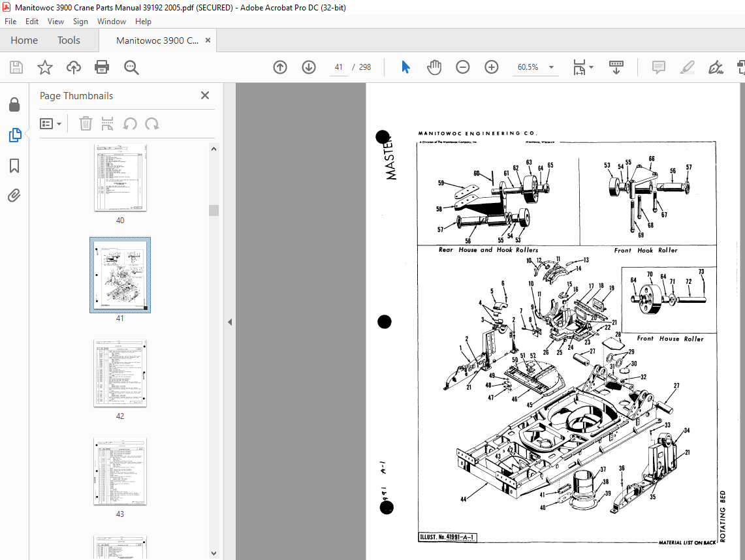
Task: Click the fit page width icon
Action: [x=579, y=67]
